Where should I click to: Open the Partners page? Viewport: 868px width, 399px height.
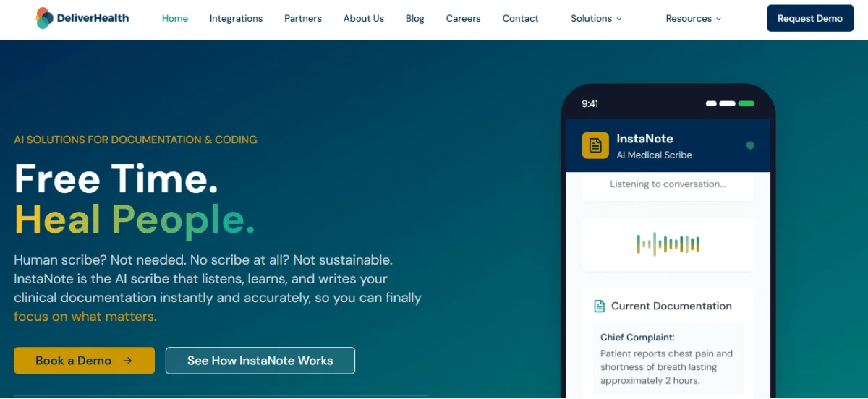click(x=303, y=19)
